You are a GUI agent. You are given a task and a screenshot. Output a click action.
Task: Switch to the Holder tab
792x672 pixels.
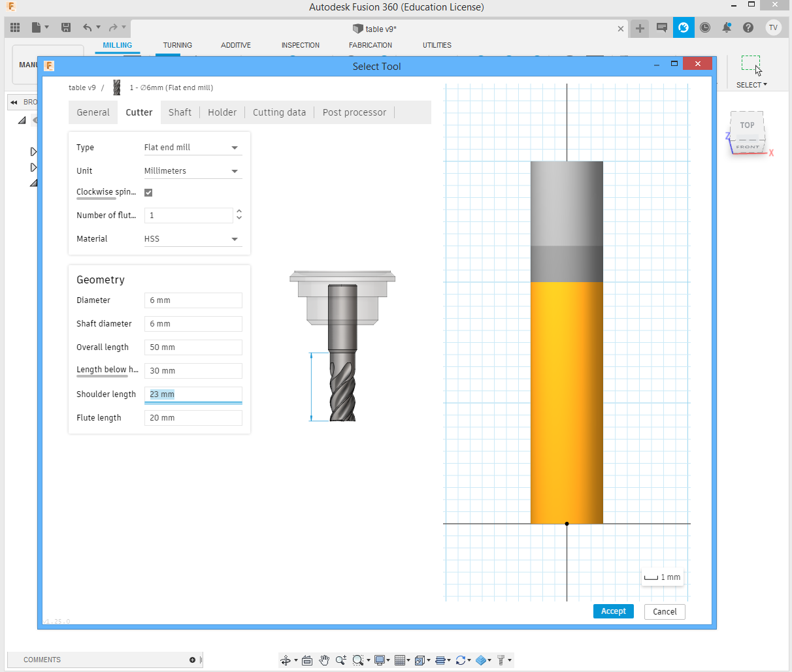click(x=222, y=112)
